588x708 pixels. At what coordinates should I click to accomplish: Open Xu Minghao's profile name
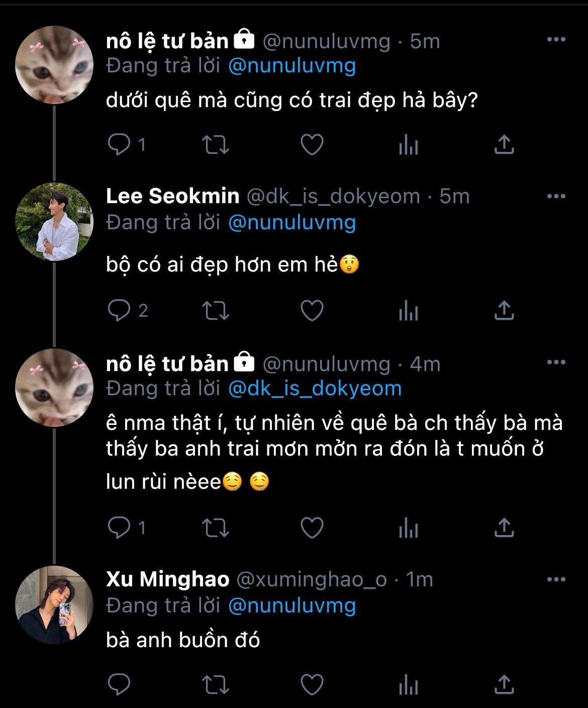(168, 579)
